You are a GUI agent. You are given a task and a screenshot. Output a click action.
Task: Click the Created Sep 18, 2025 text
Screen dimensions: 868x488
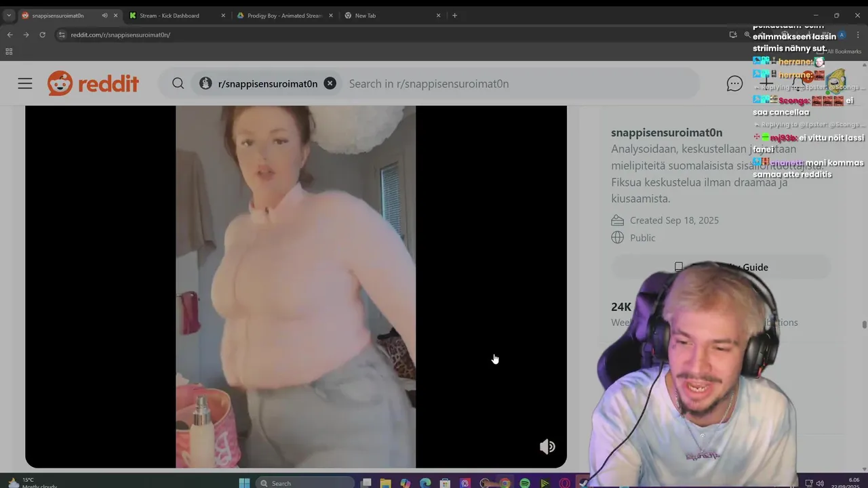coord(674,220)
